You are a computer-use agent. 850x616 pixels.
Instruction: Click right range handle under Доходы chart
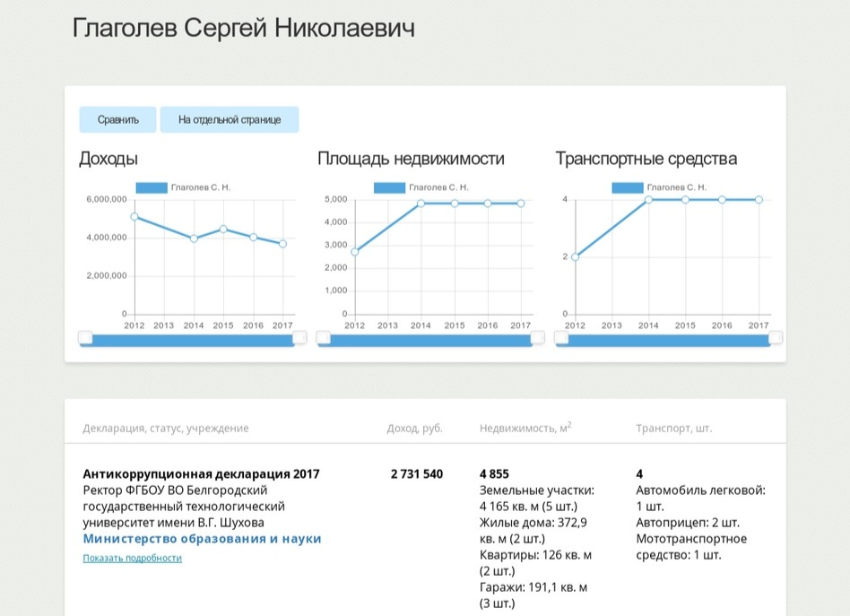(x=299, y=337)
